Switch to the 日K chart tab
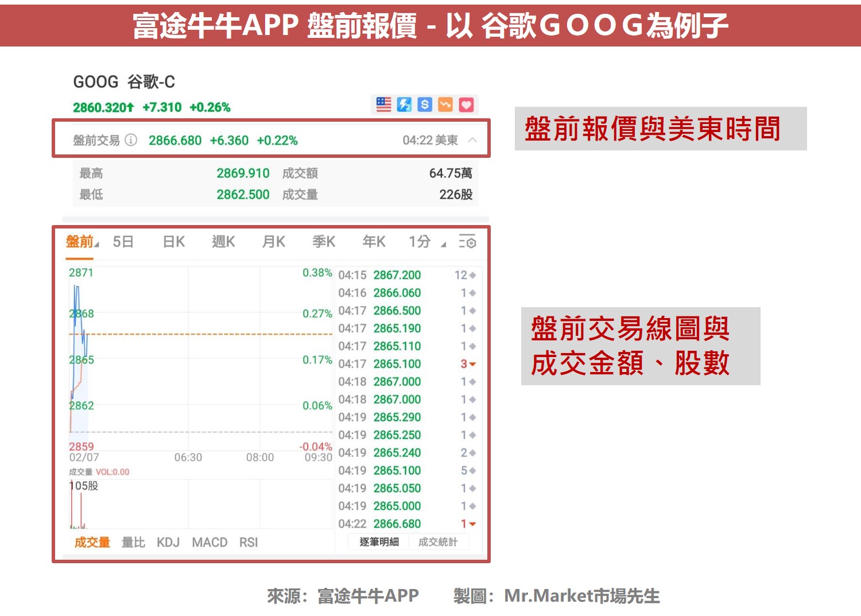The width and height of the screenshot is (861, 616). (x=173, y=242)
